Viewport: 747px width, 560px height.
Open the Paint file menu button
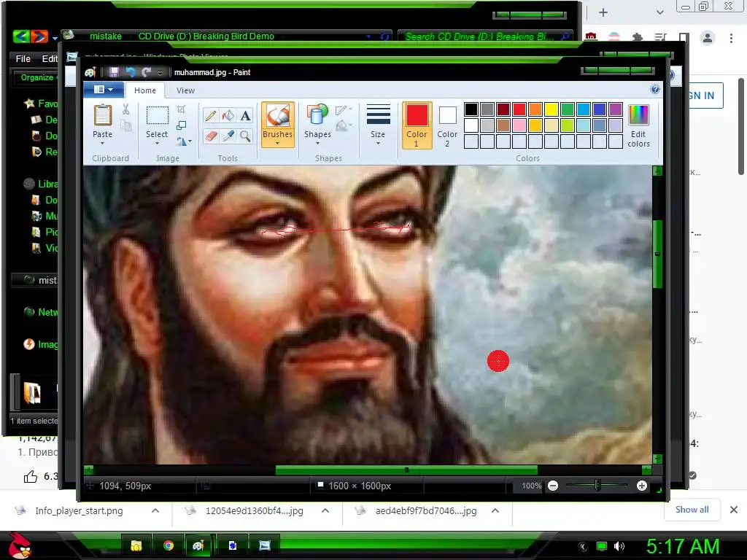[x=104, y=90]
